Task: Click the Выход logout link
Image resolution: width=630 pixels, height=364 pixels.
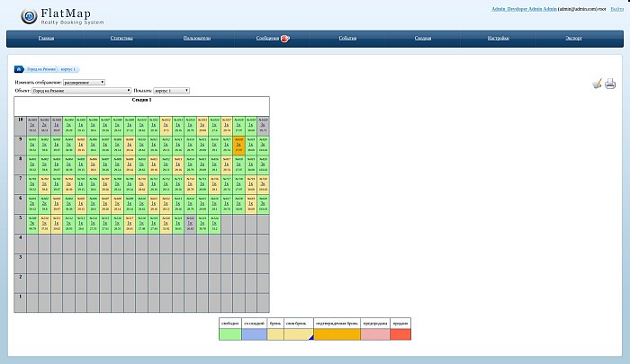Action: (x=616, y=8)
